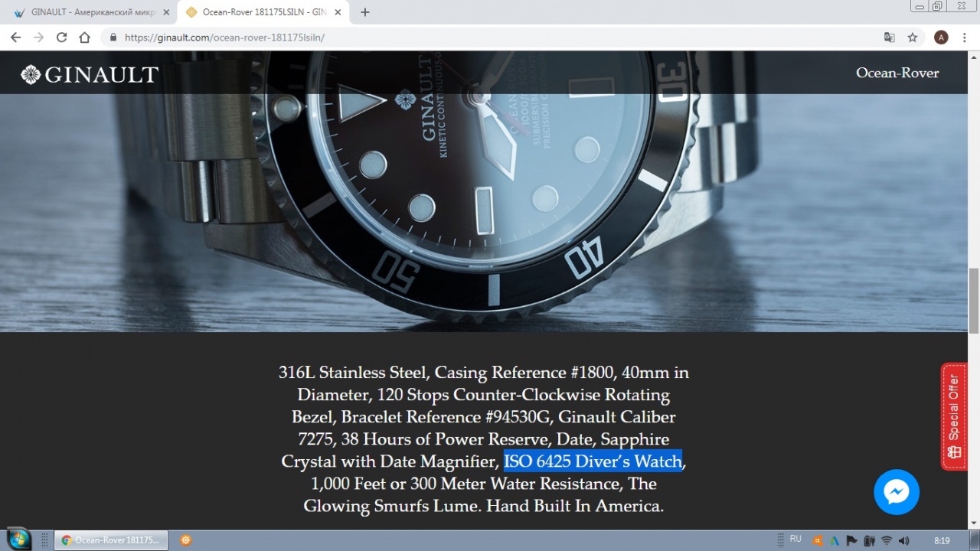Switch to the GINAULT Американский микро tab

[x=90, y=12]
